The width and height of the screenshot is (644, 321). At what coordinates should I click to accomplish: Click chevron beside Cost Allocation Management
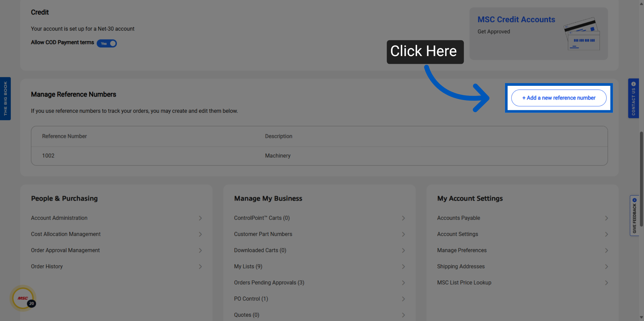200,234
